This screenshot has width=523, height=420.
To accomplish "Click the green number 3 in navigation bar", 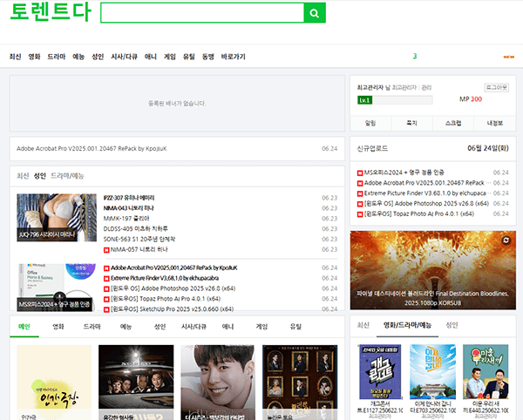I will [x=415, y=56].
